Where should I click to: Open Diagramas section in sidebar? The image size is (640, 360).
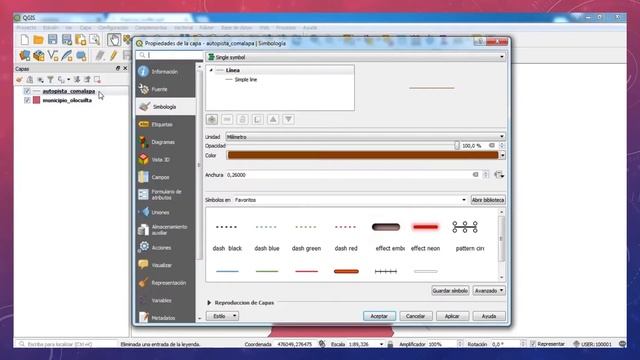pyautogui.click(x=165, y=142)
